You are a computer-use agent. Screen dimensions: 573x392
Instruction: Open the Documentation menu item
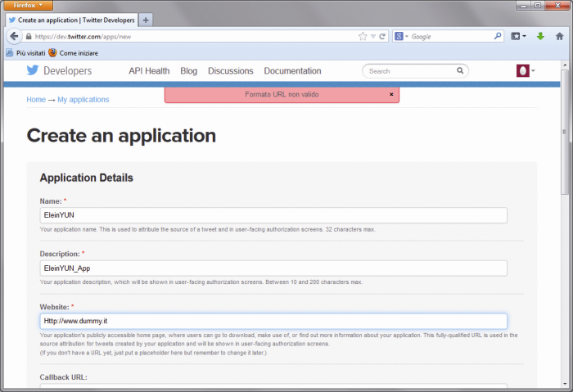pyautogui.click(x=292, y=71)
